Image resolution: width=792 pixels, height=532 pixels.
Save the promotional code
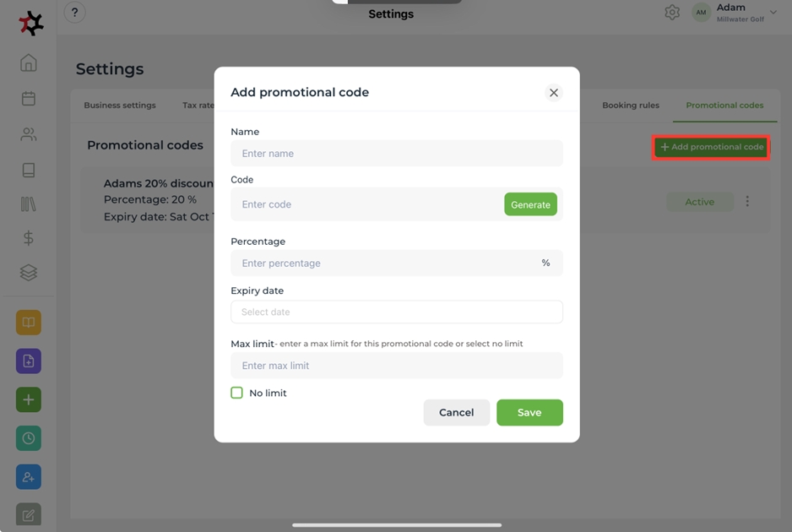click(529, 412)
